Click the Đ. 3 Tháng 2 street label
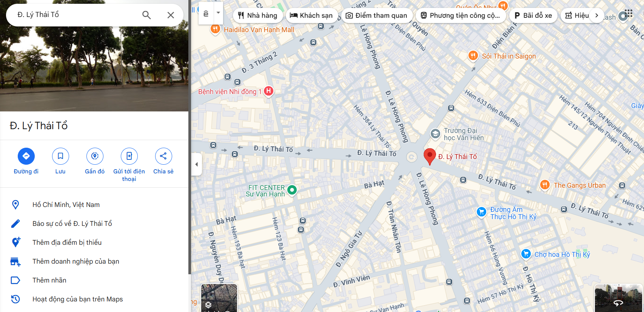The height and width of the screenshot is (312, 644). [259, 62]
